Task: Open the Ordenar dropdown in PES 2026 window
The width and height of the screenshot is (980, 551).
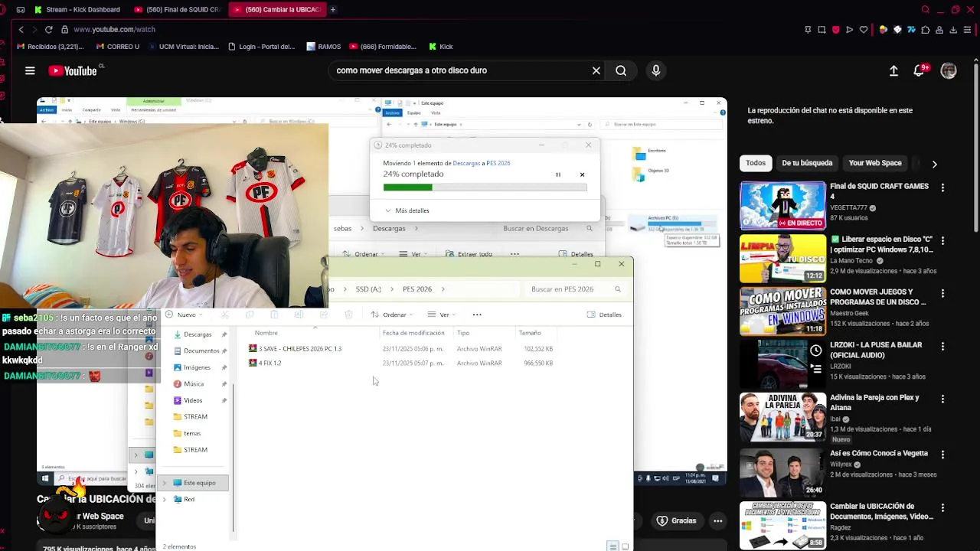Action: pos(391,315)
